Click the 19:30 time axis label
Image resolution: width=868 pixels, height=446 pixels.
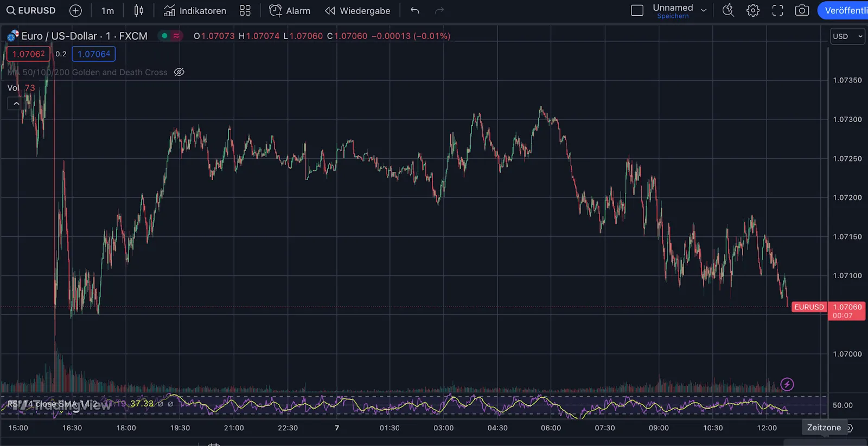click(x=180, y=428)
